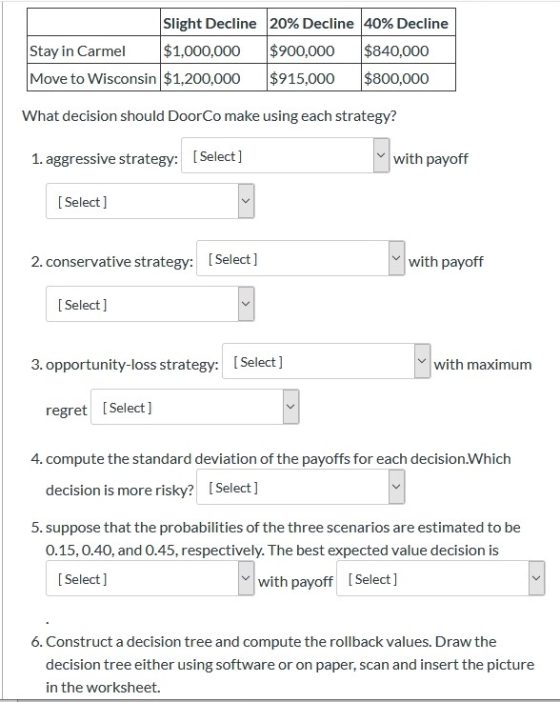
Task: Click the chevron arrow of conservative strategy dropdown
Action: click(x=396, y=258)
